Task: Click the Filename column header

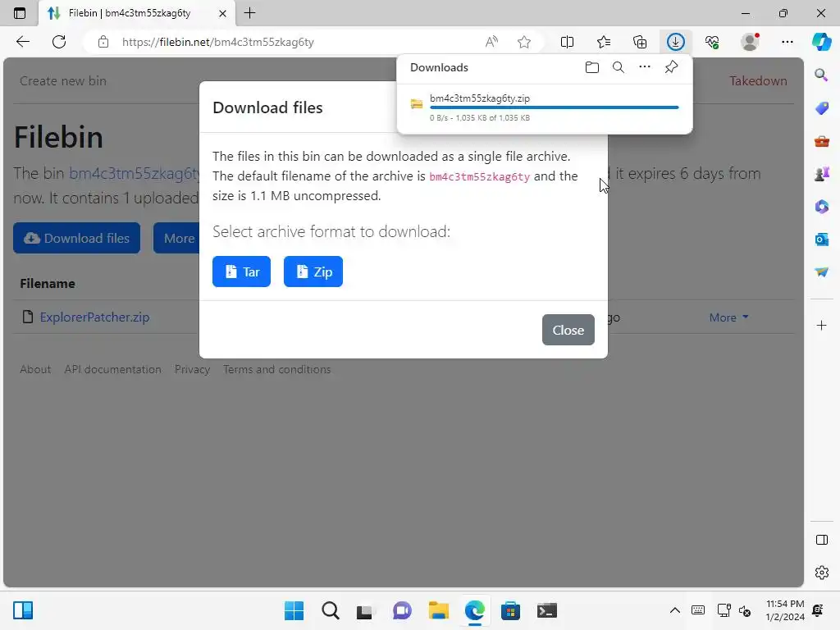Action: tap(47, 283)
